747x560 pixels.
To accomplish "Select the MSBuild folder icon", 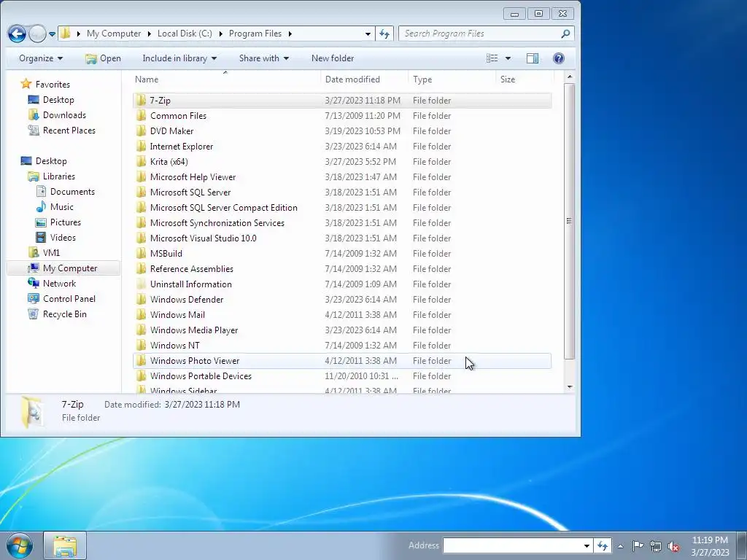I will 141,253.
